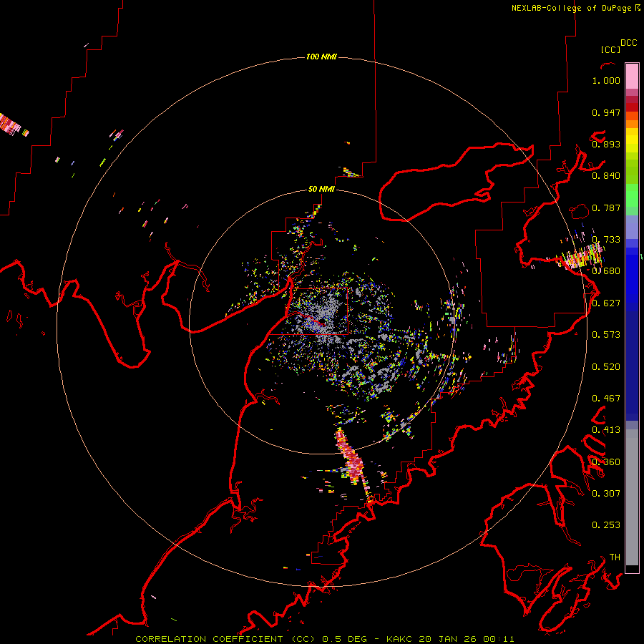Viewport: 644px width, 644px height.
Task: Click the DCC label above the color scale
Action: click(x=629, y=43)
